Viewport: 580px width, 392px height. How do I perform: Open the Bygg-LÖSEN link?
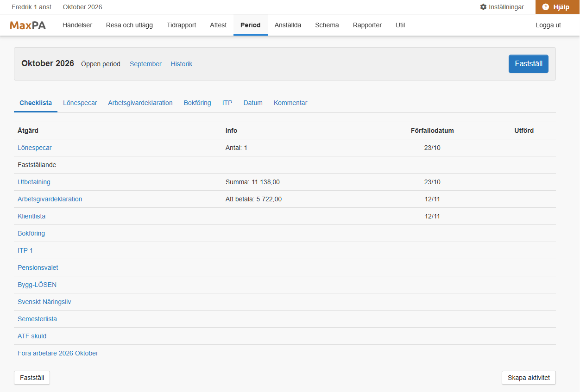click(37, 285)
